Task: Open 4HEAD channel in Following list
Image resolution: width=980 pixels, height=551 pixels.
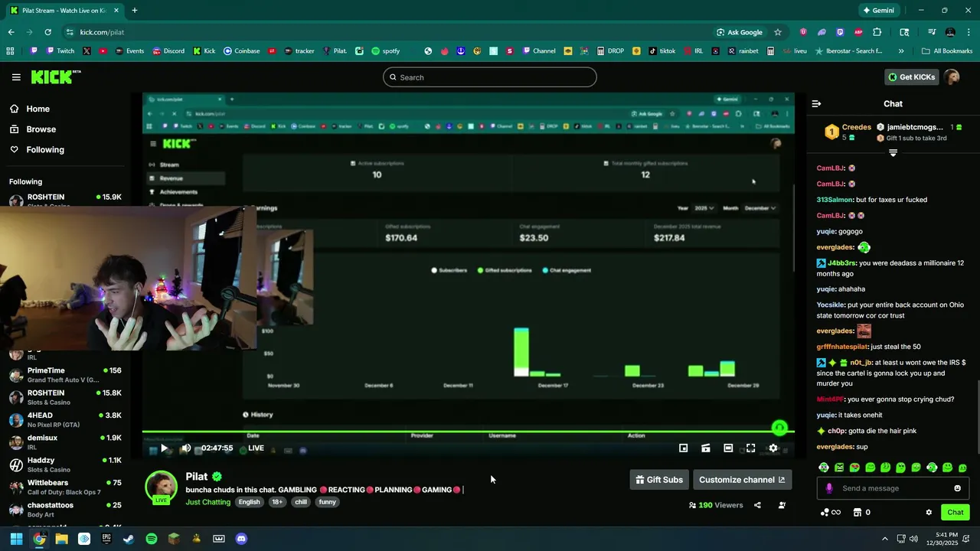Action: [65, 420]
